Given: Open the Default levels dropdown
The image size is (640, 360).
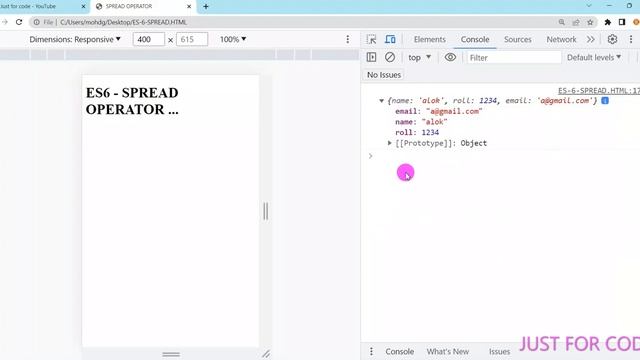Looking at the screenshot, I should point(594,58).
